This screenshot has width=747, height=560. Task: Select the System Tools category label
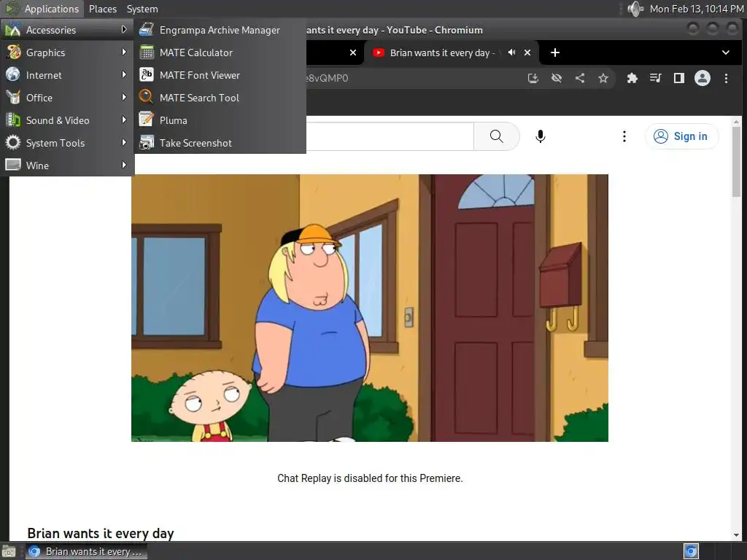[x=55, y=144]
